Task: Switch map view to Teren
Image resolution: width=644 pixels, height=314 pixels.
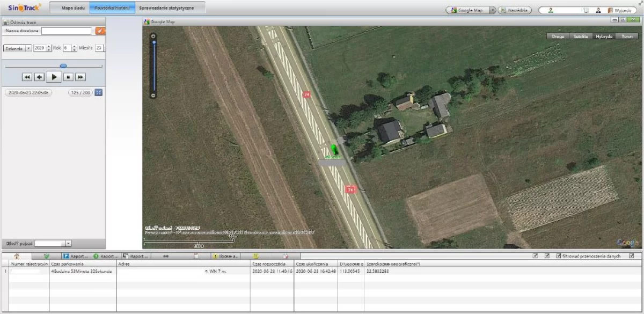Action: [626, 36]
